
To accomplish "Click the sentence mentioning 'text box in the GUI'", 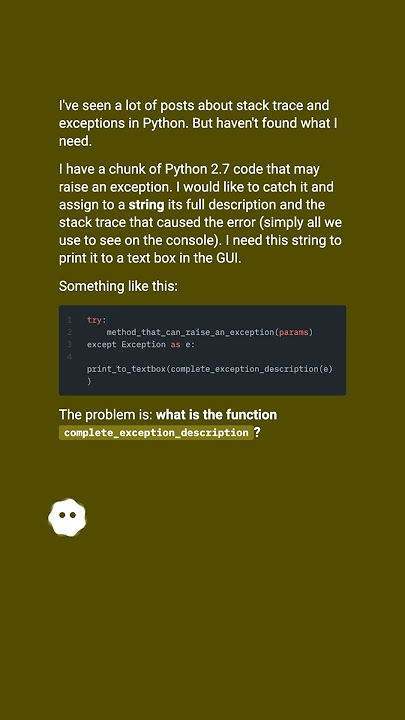I will pyautogui.click(x=200, y=249).
